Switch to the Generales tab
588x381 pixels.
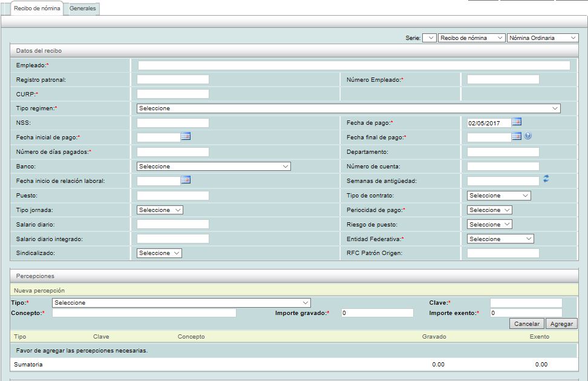82,8
